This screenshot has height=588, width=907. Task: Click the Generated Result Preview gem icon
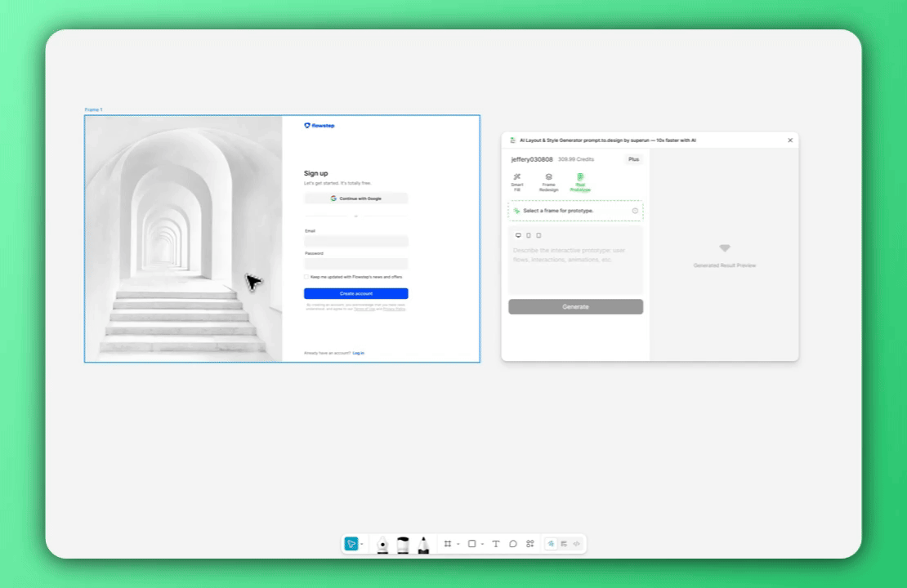(724, 248)
